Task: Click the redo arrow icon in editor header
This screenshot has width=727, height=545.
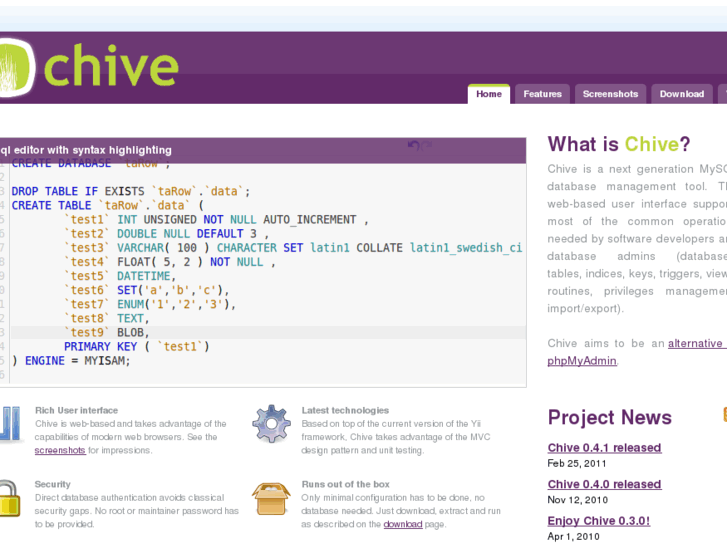Action: pos(427,146)
